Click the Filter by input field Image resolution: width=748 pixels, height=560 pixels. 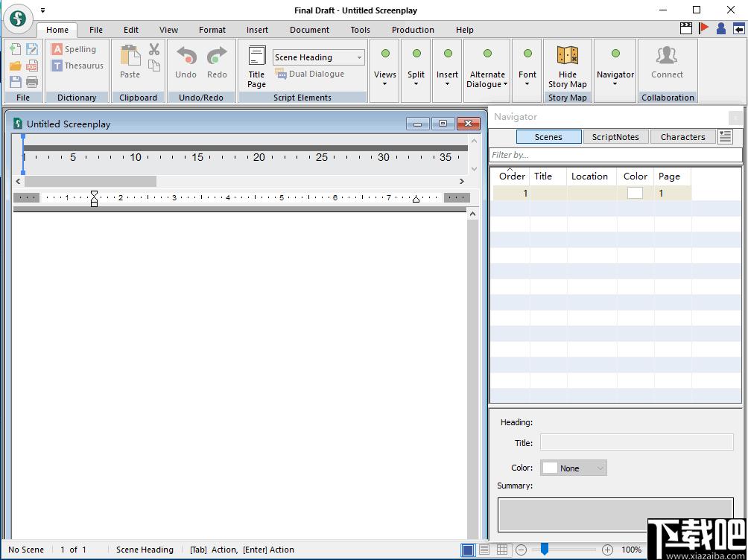click(615, 155)
